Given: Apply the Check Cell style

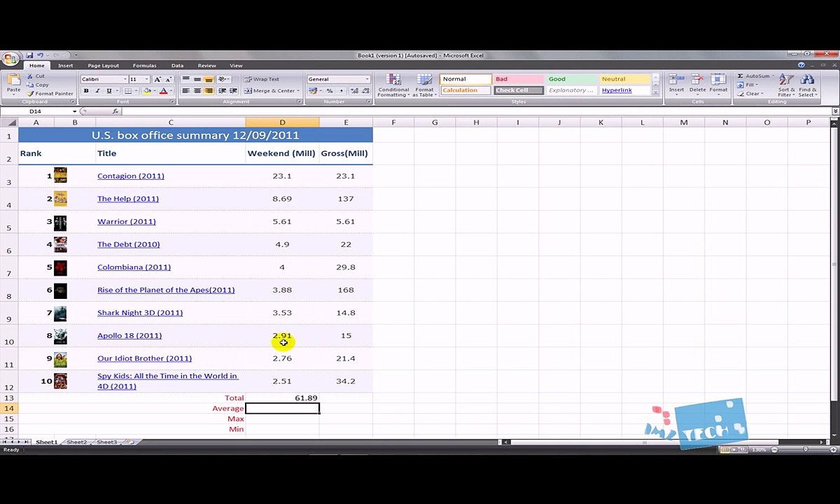Looking at the screenshot, I should click(x=518, y=90).
